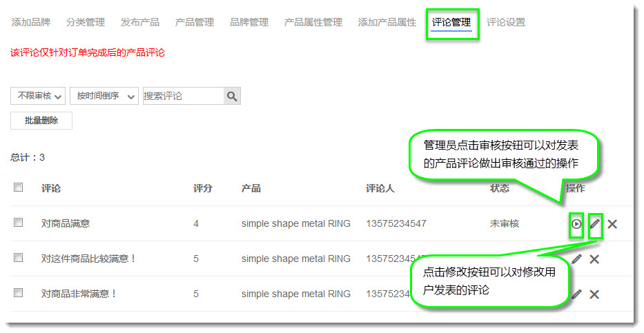Image resolution: width=644 pixels, height=333 pixels.
Task: Select the checkbox for 对这件商品比较满意！
Action: click(19, 258)
